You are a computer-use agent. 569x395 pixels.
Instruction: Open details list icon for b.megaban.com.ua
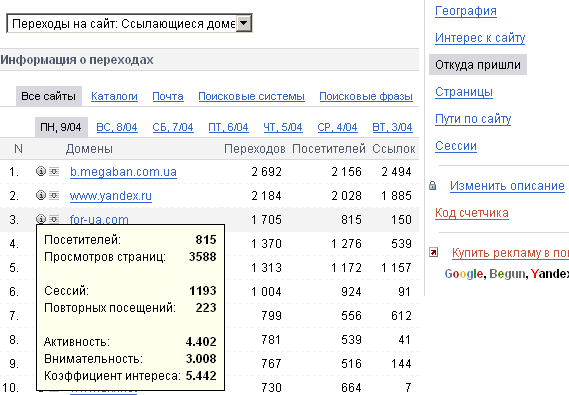[x=54, y=171]
